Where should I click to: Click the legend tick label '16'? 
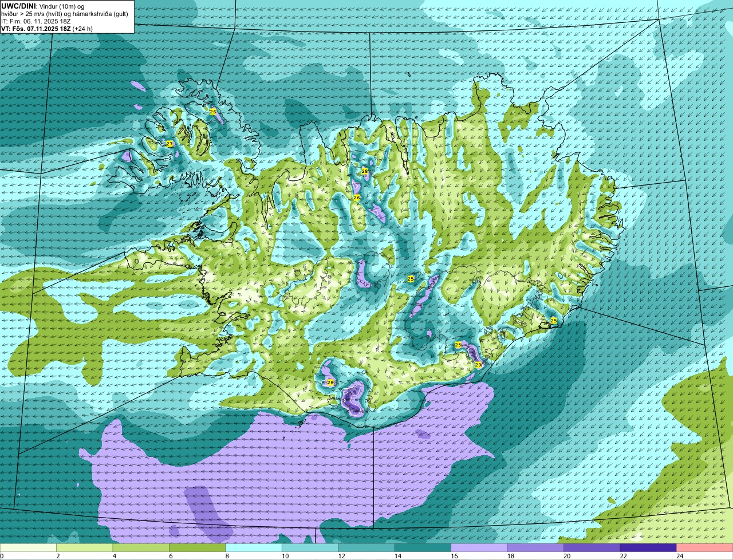tap(454, 555)
